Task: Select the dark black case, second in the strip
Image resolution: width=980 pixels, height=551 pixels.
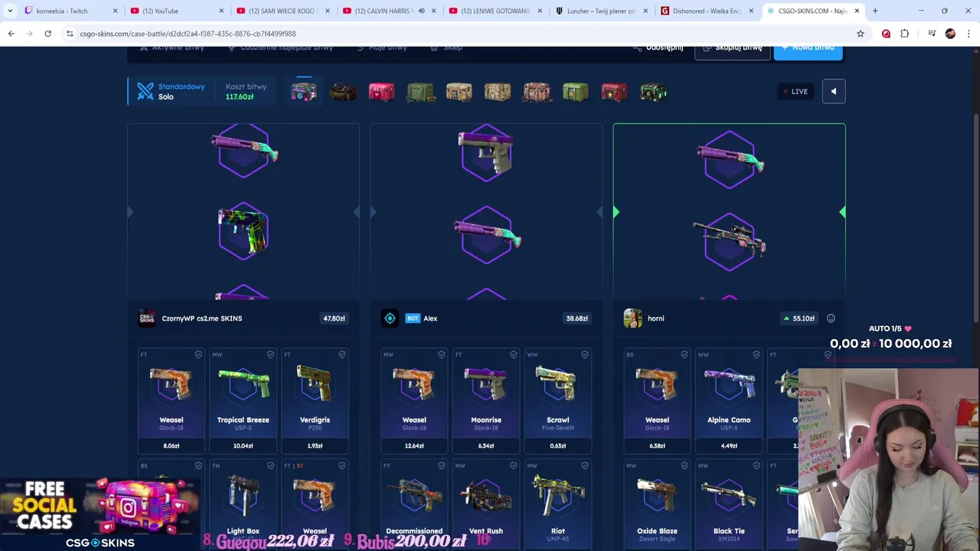Action: click(343, 92)
